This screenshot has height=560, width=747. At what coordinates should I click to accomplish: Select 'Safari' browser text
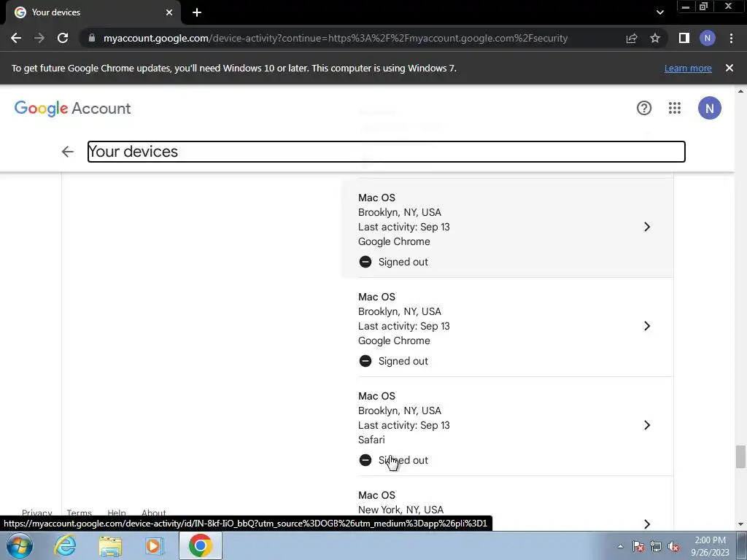[x=371, y=440]
